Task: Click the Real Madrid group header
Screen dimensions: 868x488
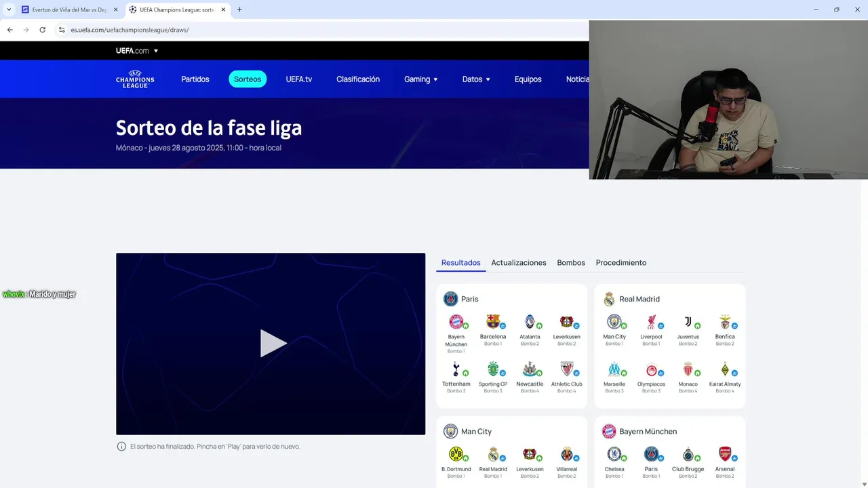Action: [631, 299]
